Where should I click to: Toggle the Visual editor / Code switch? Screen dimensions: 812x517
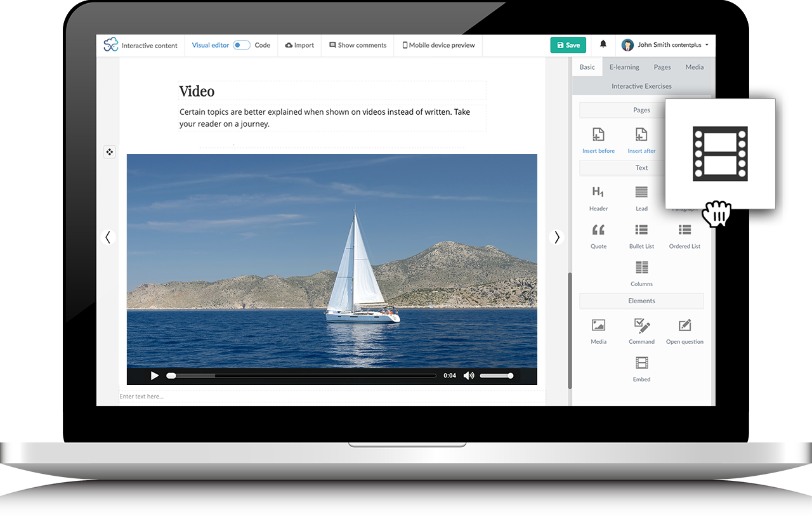click(x=241, y=45)
